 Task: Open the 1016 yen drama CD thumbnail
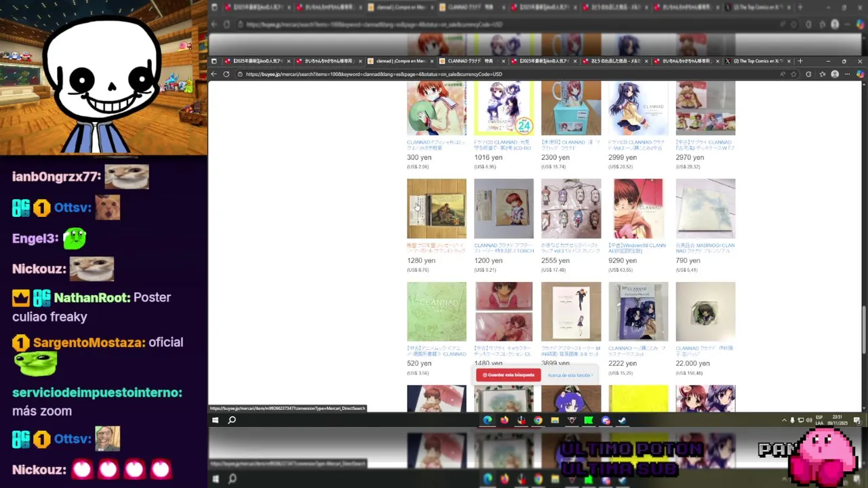pos(504,108)
